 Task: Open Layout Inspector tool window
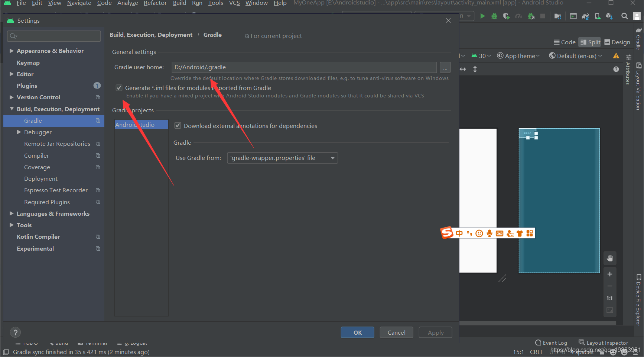tap(604, 343)
